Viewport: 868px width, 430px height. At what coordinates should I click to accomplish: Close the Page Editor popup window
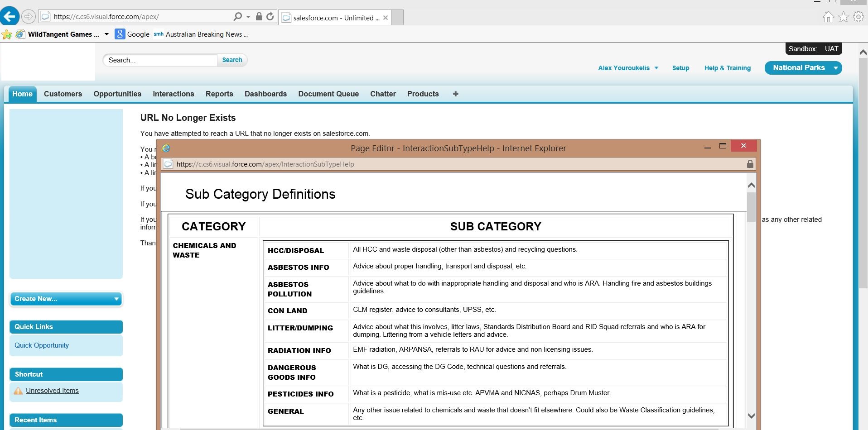tap(743, 146)
